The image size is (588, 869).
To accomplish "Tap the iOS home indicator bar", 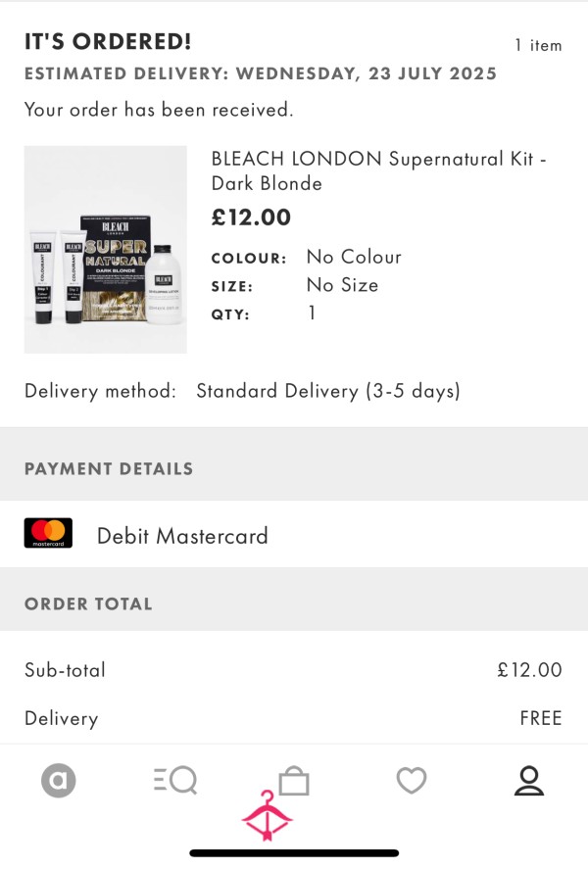I will [x=294, y=853].
